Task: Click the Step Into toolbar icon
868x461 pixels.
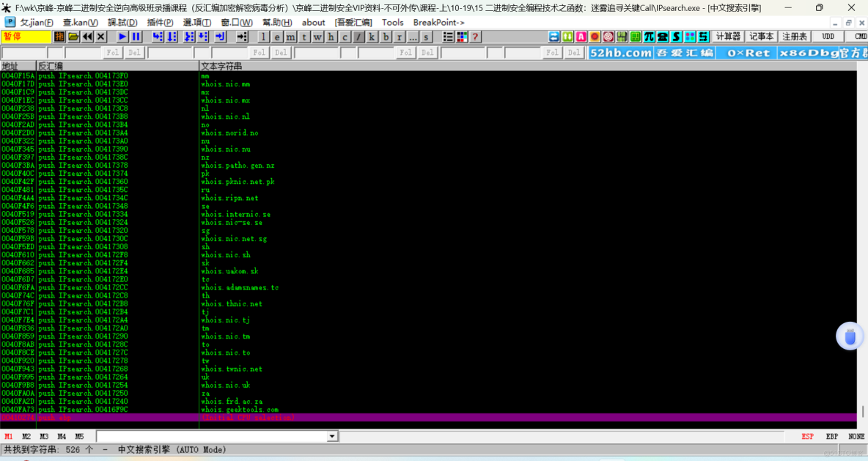Action: pyautogui.click(x=158, y=37)
